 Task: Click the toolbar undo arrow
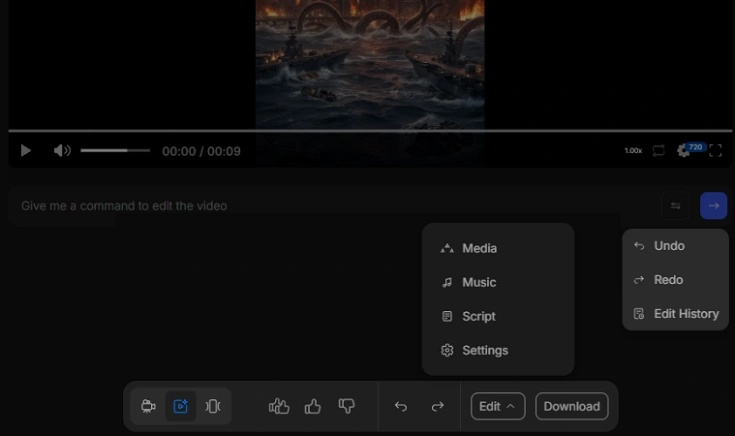click(x=401, y=406)
